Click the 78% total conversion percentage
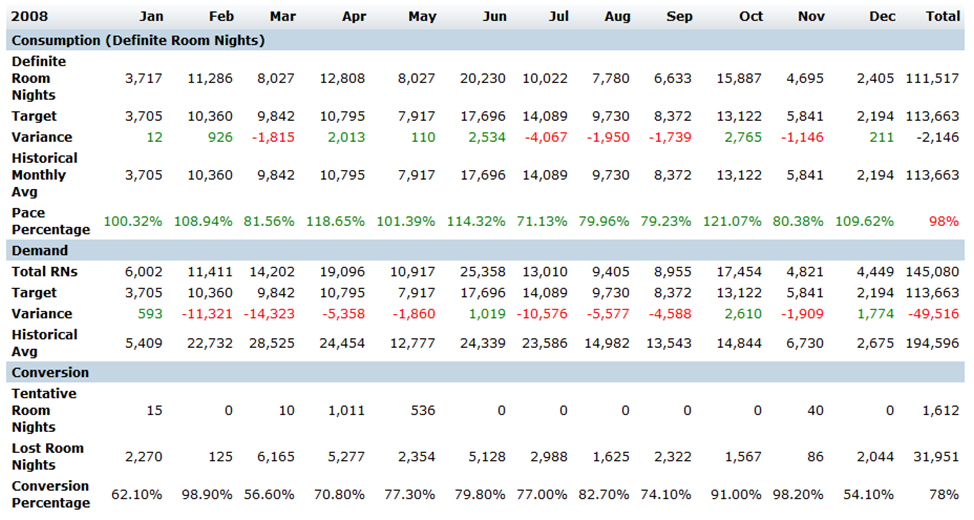 [x=944, y=495]
